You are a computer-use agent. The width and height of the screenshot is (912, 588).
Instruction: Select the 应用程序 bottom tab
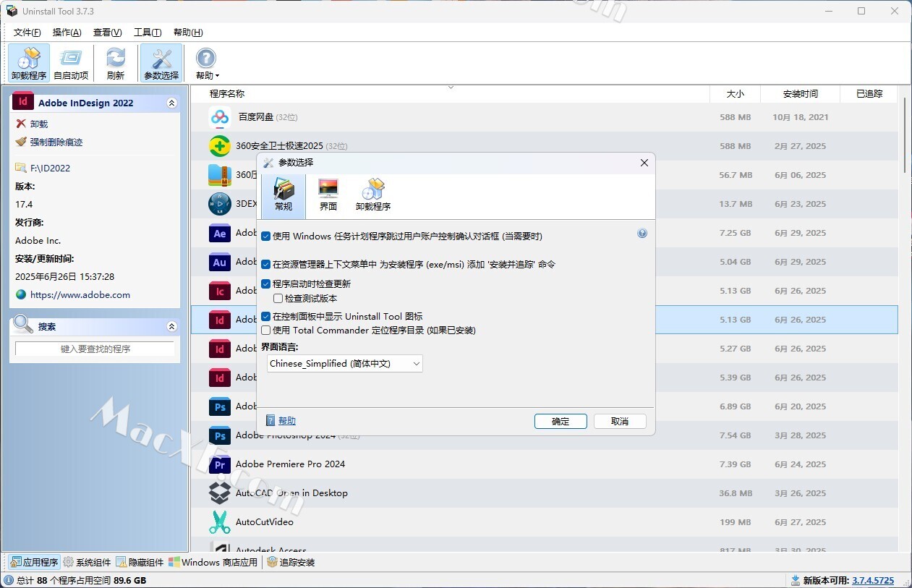click(34, 562)
